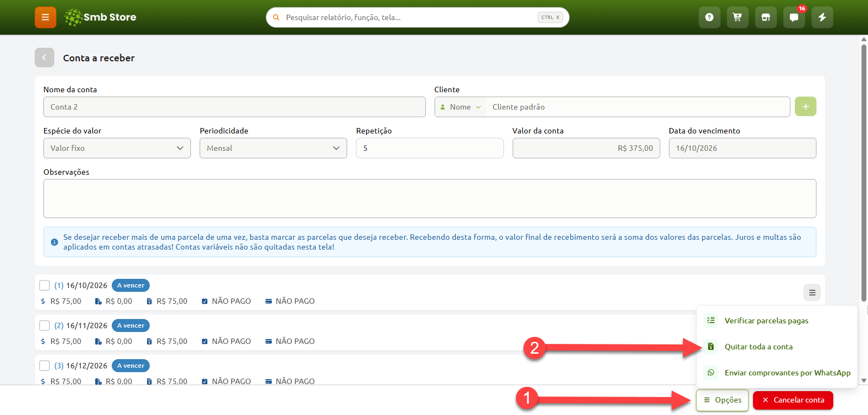Open the Nome client search type dropdown
868x415 pixels.
tap(461, 107)
